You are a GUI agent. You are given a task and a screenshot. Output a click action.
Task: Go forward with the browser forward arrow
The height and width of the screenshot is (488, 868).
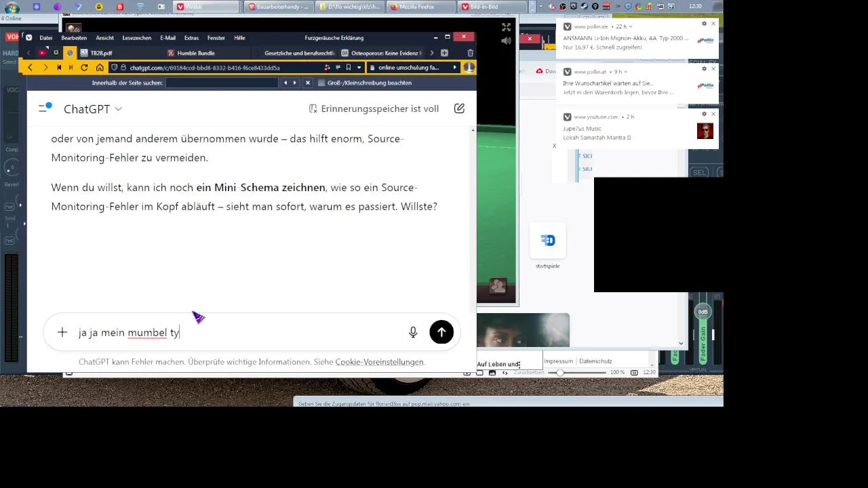(x=45, y=68)
